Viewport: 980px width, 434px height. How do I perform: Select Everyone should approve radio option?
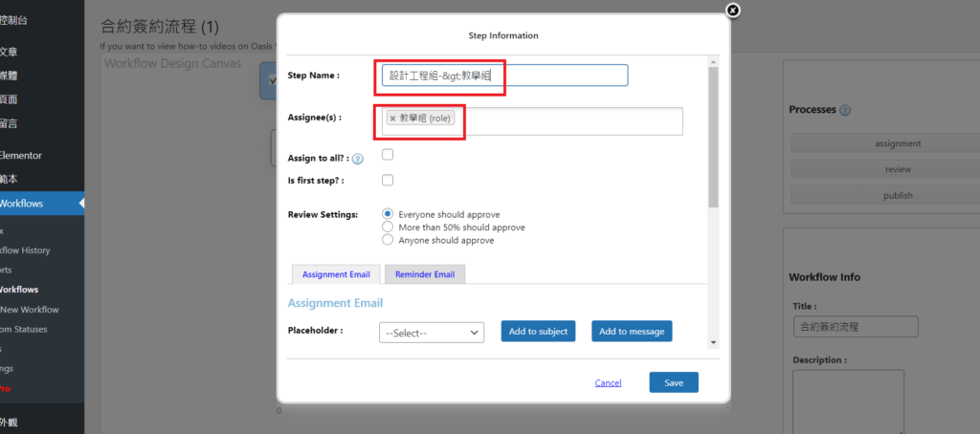tap(388, 214)
